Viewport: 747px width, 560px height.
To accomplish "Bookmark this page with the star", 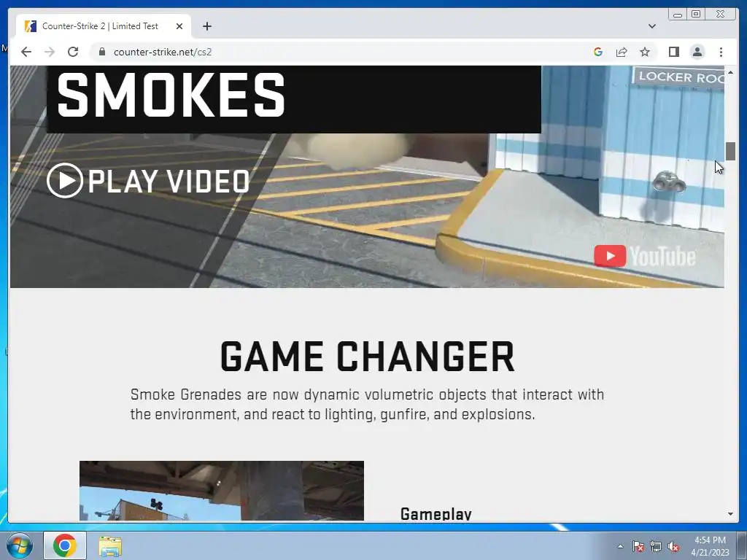I will 645,52.
